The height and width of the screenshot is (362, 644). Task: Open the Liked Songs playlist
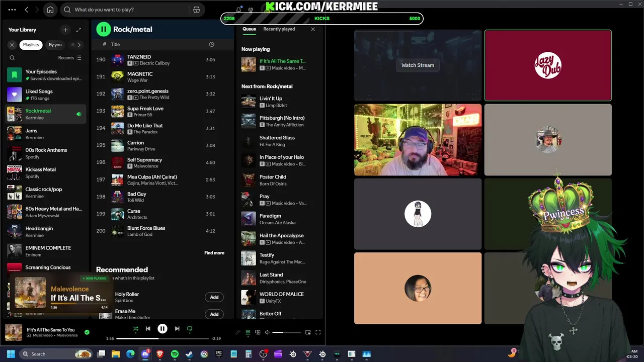pyautogui.click(x=46, y=95)
